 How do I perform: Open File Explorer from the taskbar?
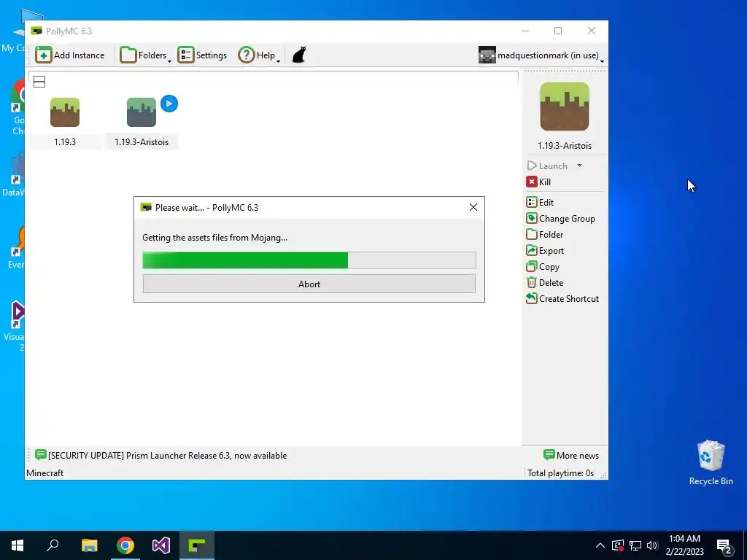89,545
